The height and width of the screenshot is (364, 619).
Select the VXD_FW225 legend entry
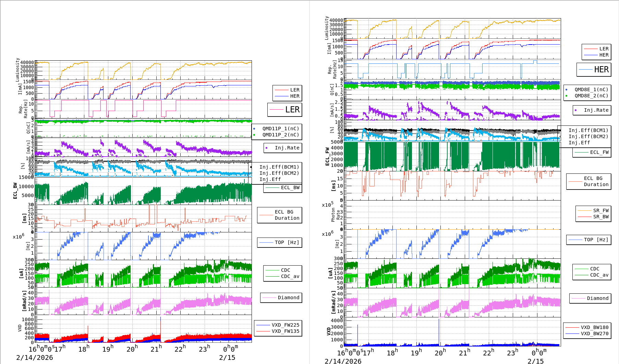[285, 325]
